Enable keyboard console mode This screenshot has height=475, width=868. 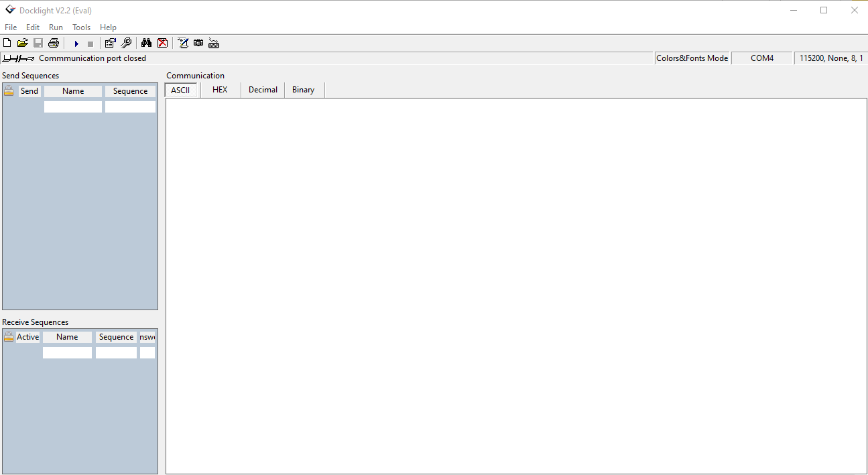pos(214,42)
